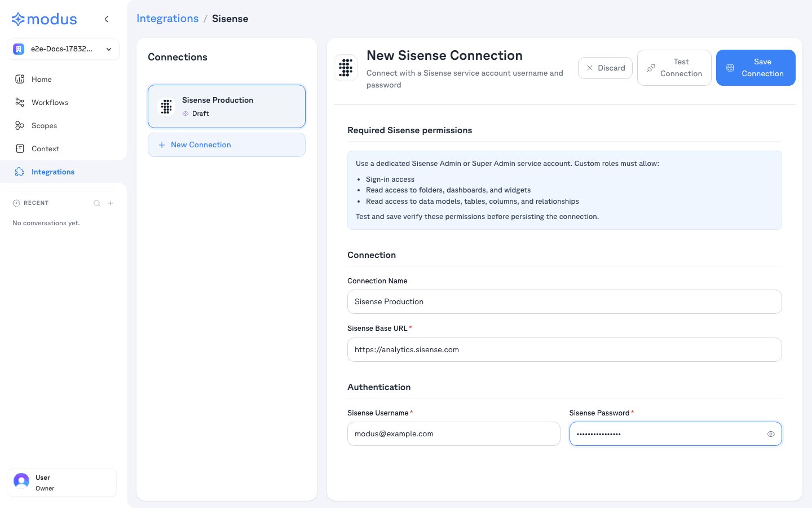Click the workspace building icon

coord(19,49)
